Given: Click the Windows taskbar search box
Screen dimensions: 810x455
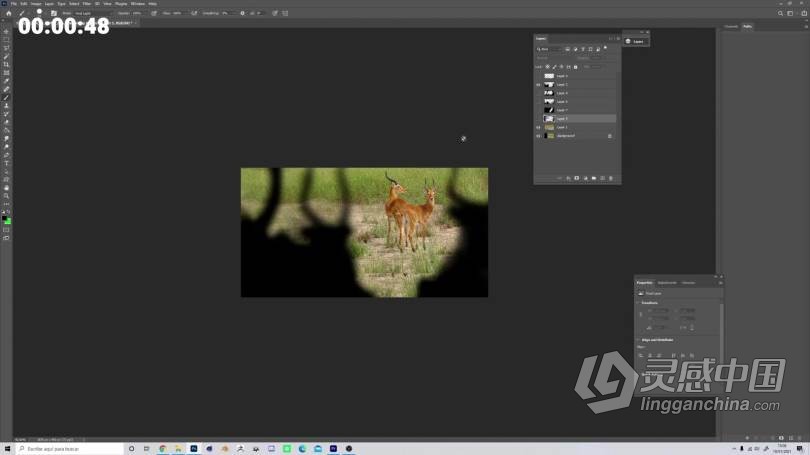Looking at the screenshot, I should (x=70, y=449).
